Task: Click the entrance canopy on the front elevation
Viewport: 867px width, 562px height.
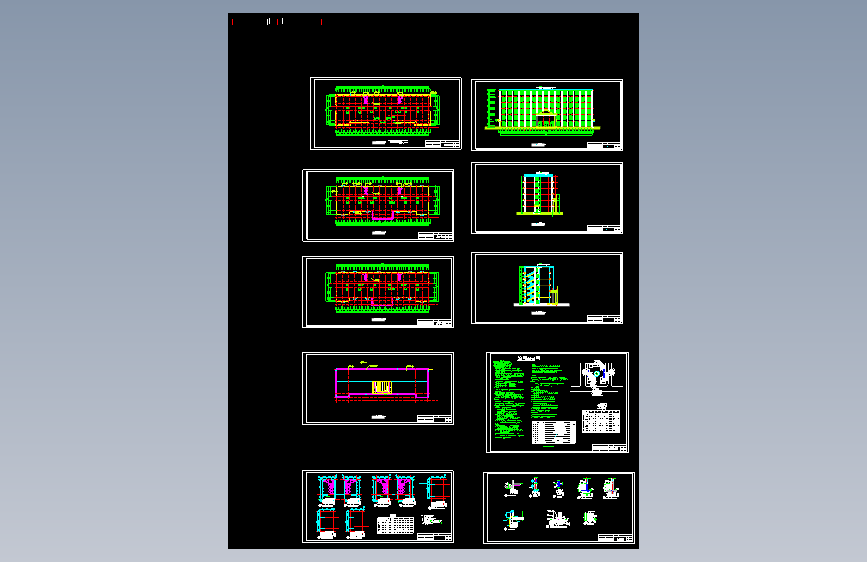Action: (x=546, y=118)
